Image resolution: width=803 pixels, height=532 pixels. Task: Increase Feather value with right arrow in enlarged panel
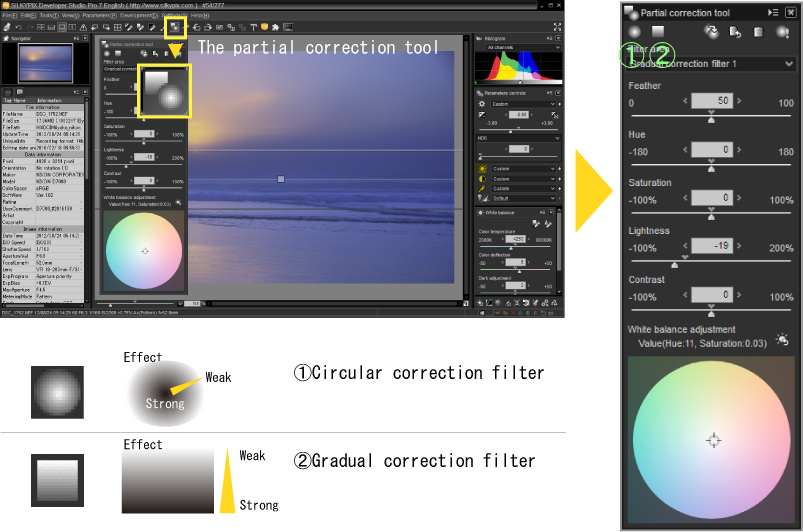[x=739, y=101]
